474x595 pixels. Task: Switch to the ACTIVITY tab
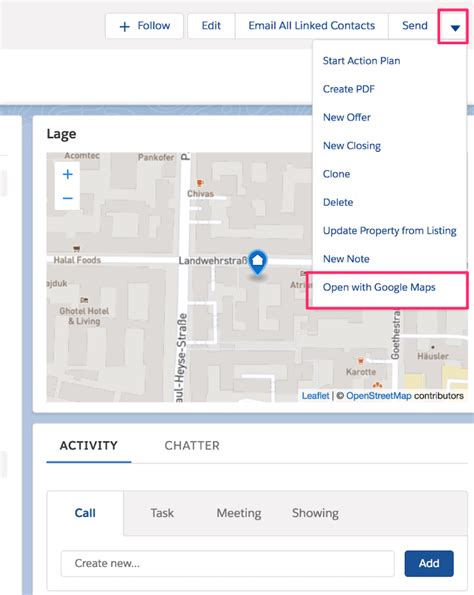(x=89, y=445)
